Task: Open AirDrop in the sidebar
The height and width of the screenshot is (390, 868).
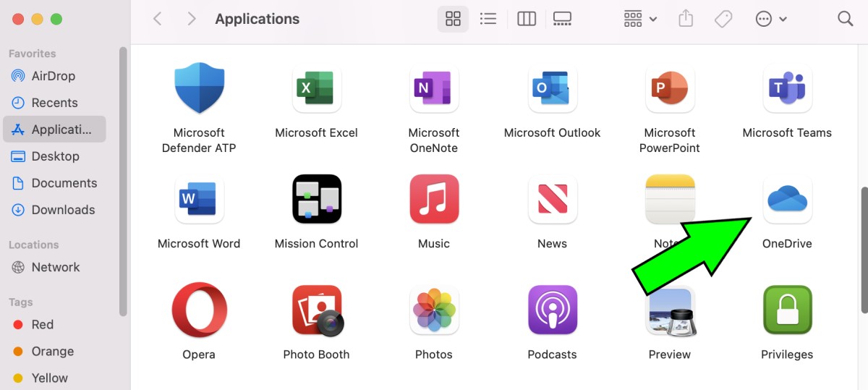Action: [55, 76]
